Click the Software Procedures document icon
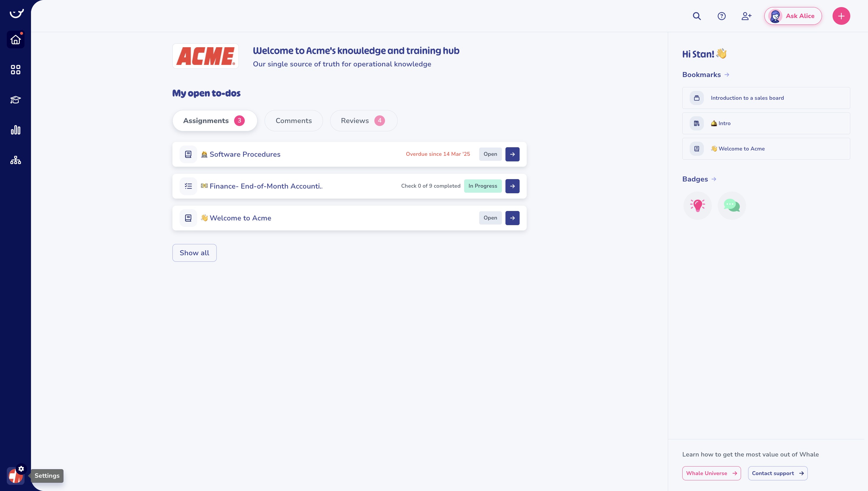The height and width of the screenshot is (491, 868). (x=188, y=154)
